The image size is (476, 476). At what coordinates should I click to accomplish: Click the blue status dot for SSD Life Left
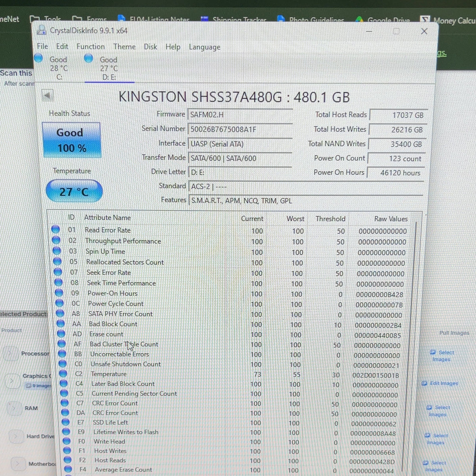tap(65, 422)
